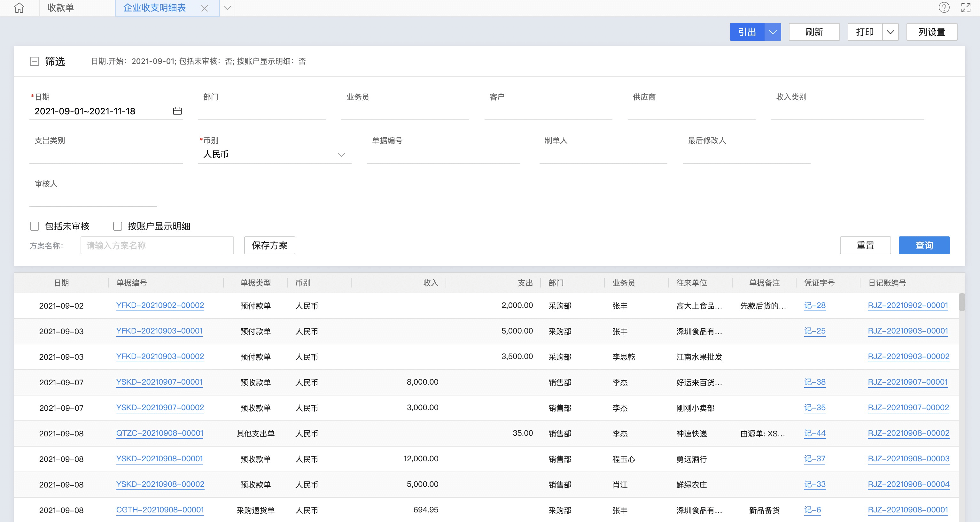The height and width of the screenshot is (522, 980).
Task: Enable the 按账户显示明细 checkbox
Action: (118, 226)
